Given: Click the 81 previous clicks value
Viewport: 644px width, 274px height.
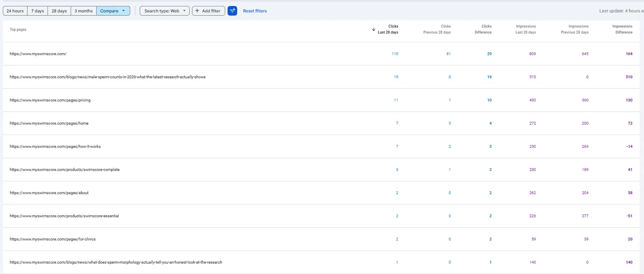Looking at the screenshot, I should pos(448,54).
